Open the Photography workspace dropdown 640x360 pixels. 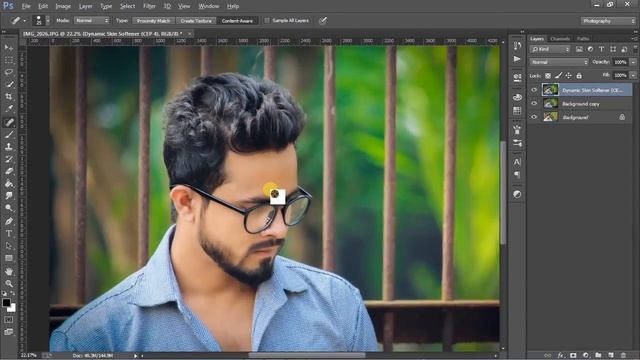pyautogui.click(x=608, y=21)
